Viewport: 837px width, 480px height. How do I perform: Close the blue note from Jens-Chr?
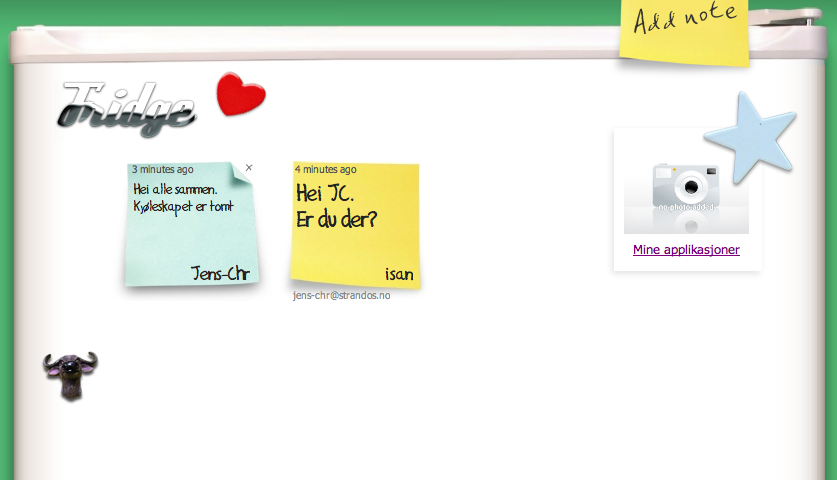click(x=249, y=168)
